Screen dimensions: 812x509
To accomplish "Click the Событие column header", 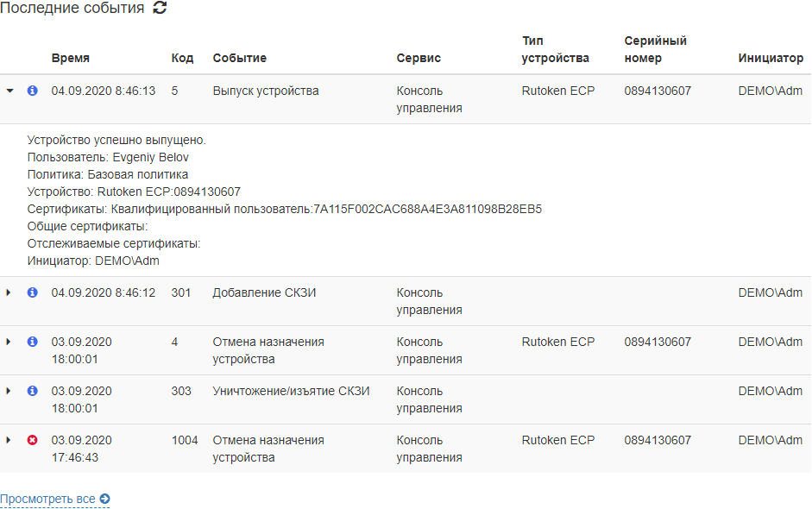I will pos(239,59).
